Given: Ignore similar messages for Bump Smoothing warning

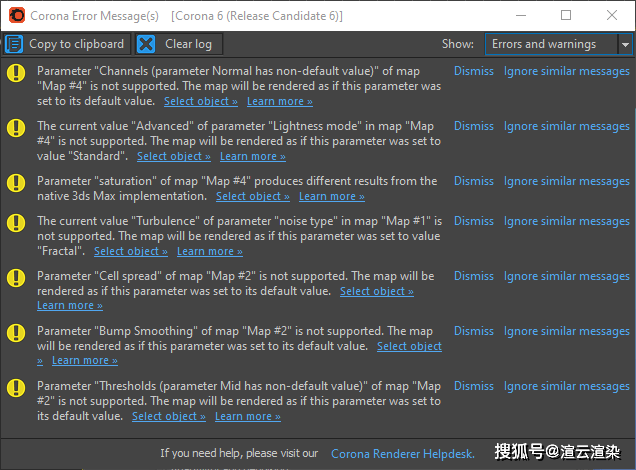Looking at the screenshot, I should [x=567, y=331].
